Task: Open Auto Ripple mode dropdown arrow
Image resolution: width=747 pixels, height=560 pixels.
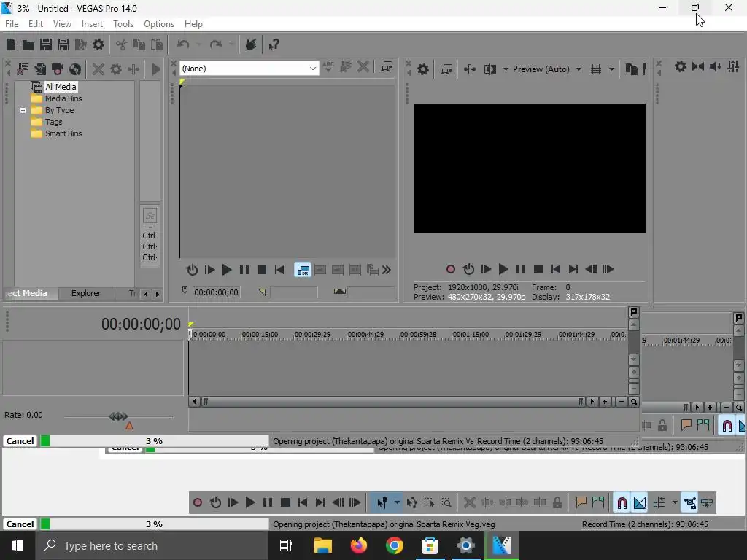Action: tap(675, 502)
